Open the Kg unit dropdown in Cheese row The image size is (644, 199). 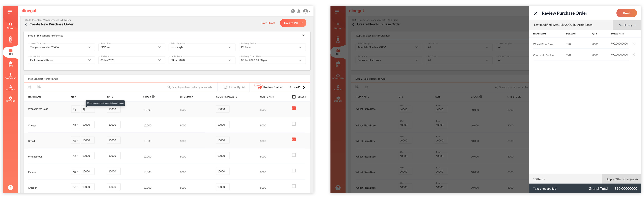coord(75,125)
